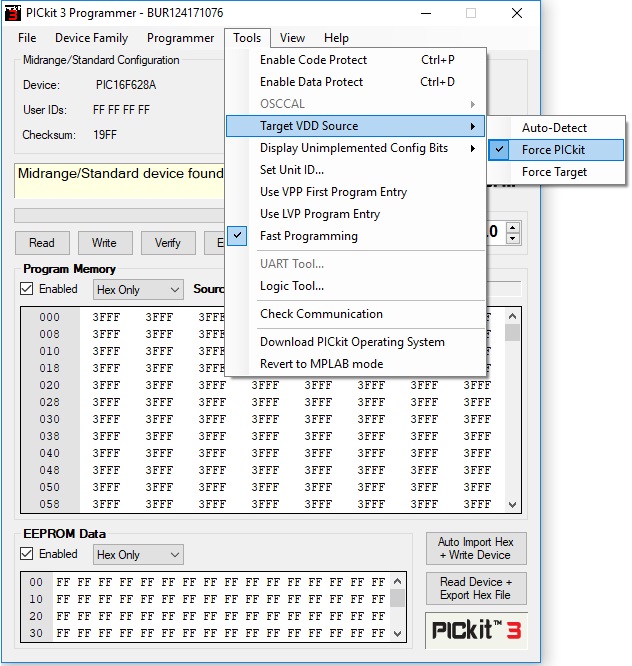Open Program Memory Hex Only dropdown
The image size is (632, 666).
pos(138,290)
